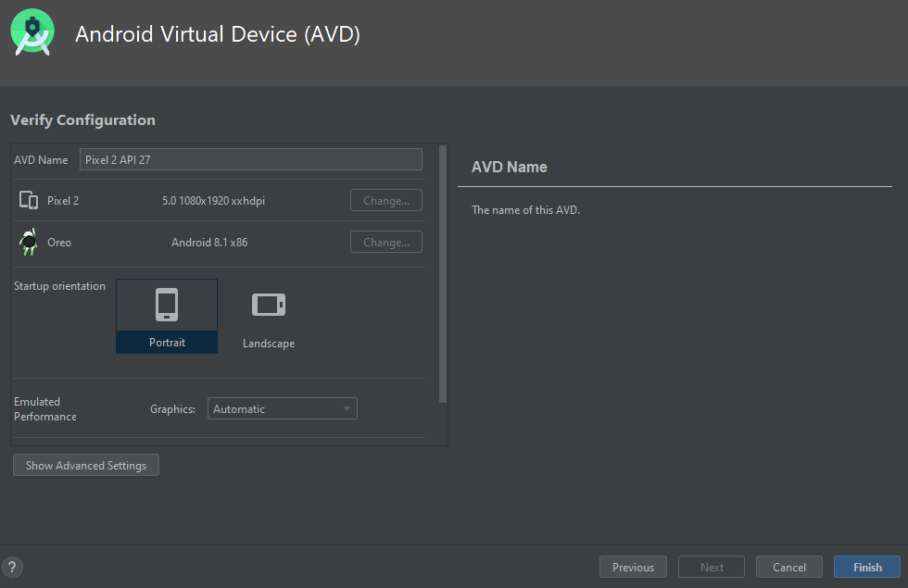Select Portrait startup orientation
The width and height of the screenshot is (908, 588).
click(x=167, y=316)
